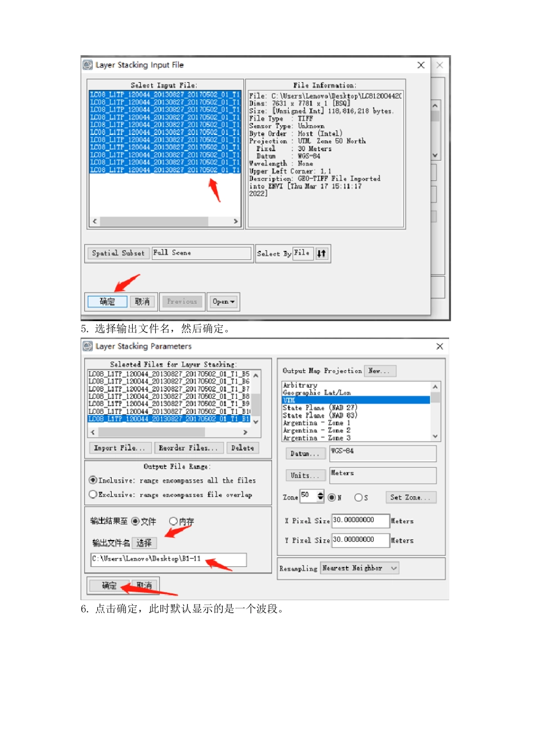Screen dimensions: 534x756
Task: Toggle the Select By File button
Action: pos(302,253)
